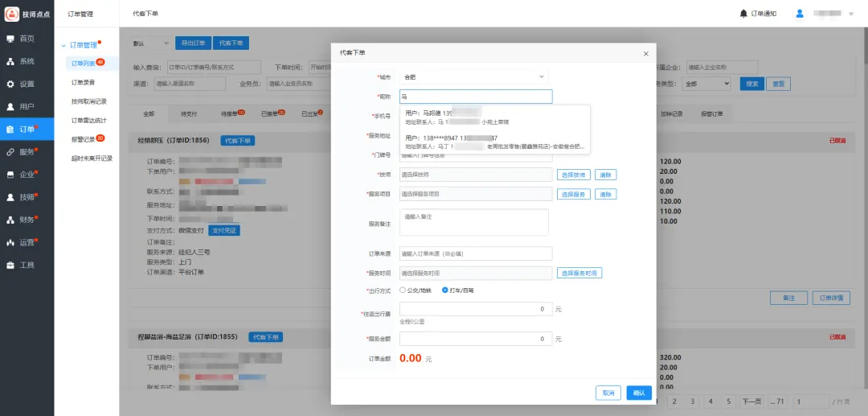Click the 订单通知 bell icon
The image size is (868, 416).
(743, 14)
